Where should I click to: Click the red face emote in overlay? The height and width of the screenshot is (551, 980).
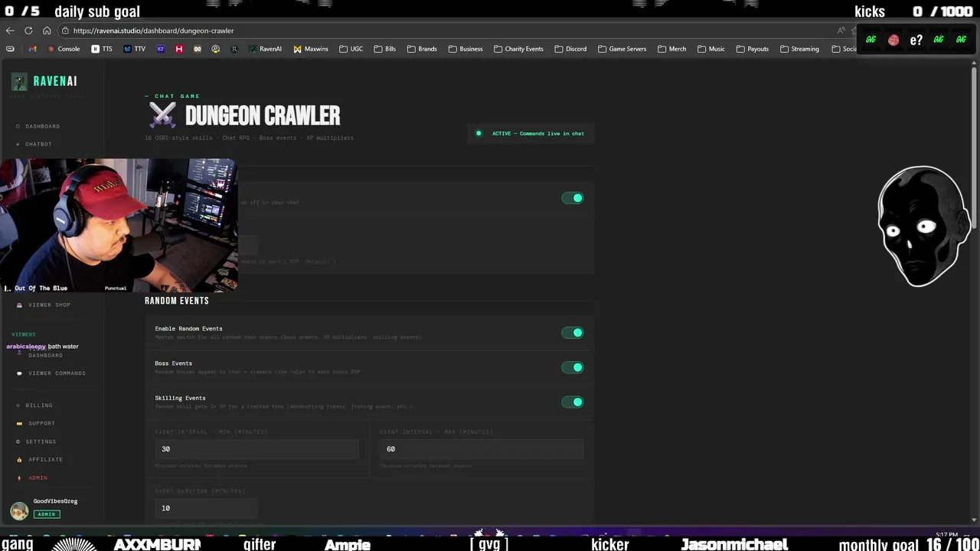click(893, 40)
